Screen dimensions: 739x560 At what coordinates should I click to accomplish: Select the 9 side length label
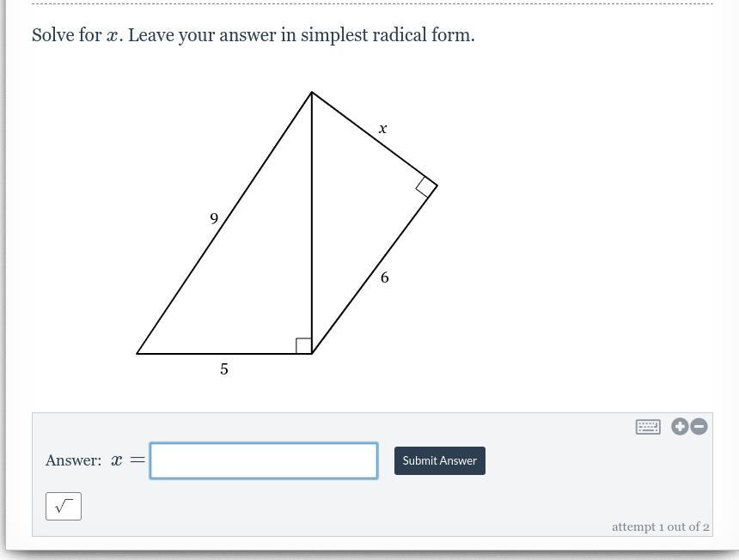214,218
